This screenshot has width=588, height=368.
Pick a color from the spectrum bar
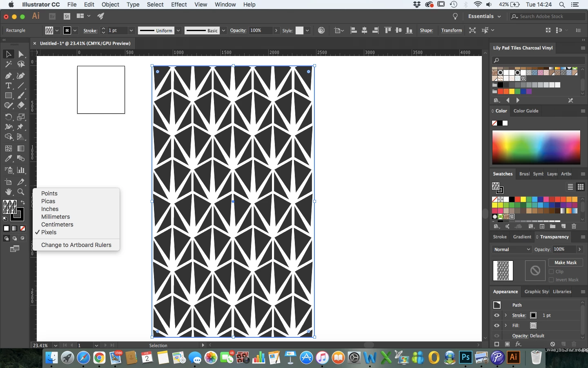click(536, 148)
